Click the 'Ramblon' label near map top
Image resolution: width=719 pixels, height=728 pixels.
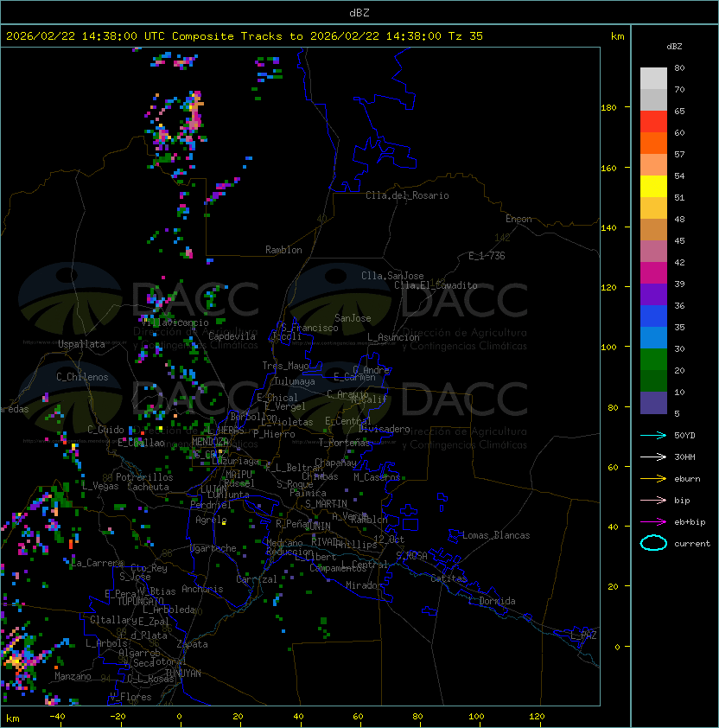pyautogui.click(x=283, y=250)
